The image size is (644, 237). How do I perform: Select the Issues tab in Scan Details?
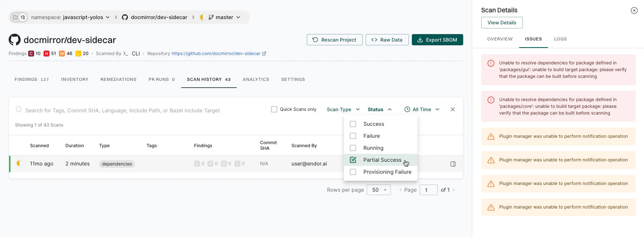click(533, 39)
